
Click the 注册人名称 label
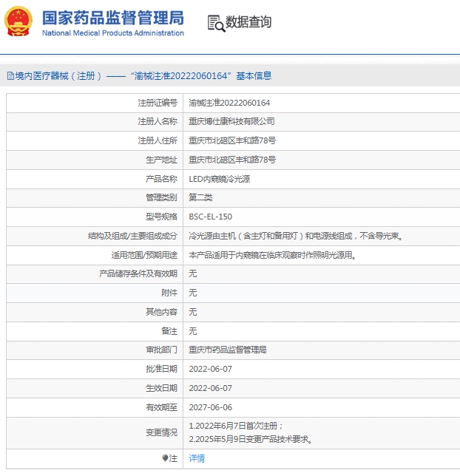click(x=158, y=121)
